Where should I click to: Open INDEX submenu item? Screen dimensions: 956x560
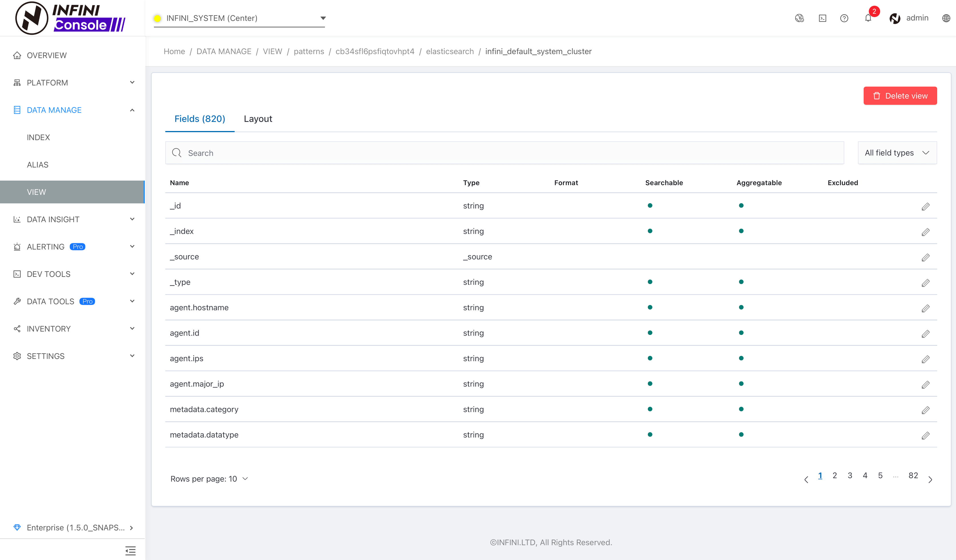pyautogui.click(x=72, y=137)
